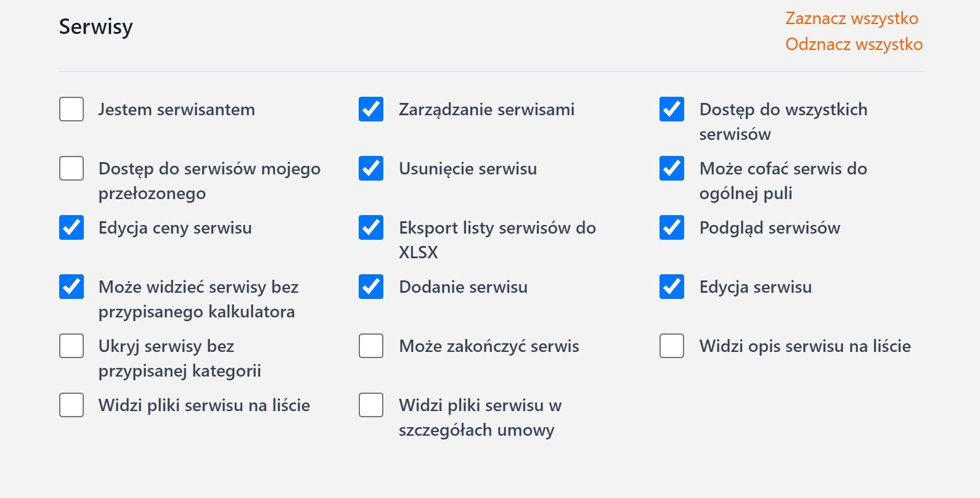Image resolution: width=980 pixels, height=498 pixels.
Task: Toggle "Może cofać serwis do ogólnej puli"
Action: tap(672, 168)
